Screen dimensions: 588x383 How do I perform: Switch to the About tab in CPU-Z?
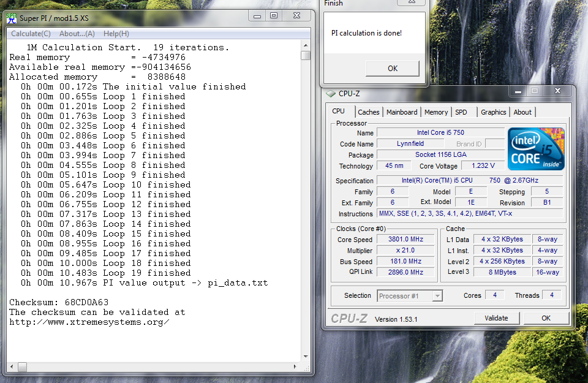point(522,112)
